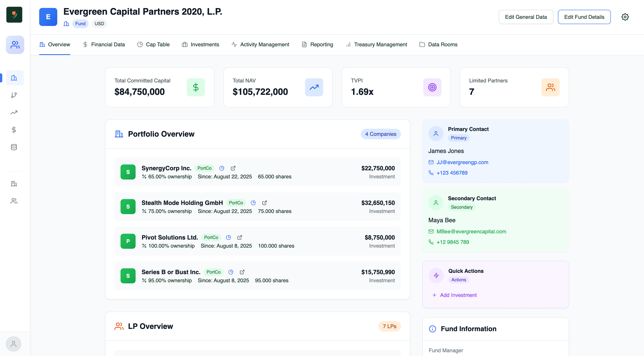Click the git branch icon in sidebar
The height and width of the screenshot is (356, 644).
[14, 95]
